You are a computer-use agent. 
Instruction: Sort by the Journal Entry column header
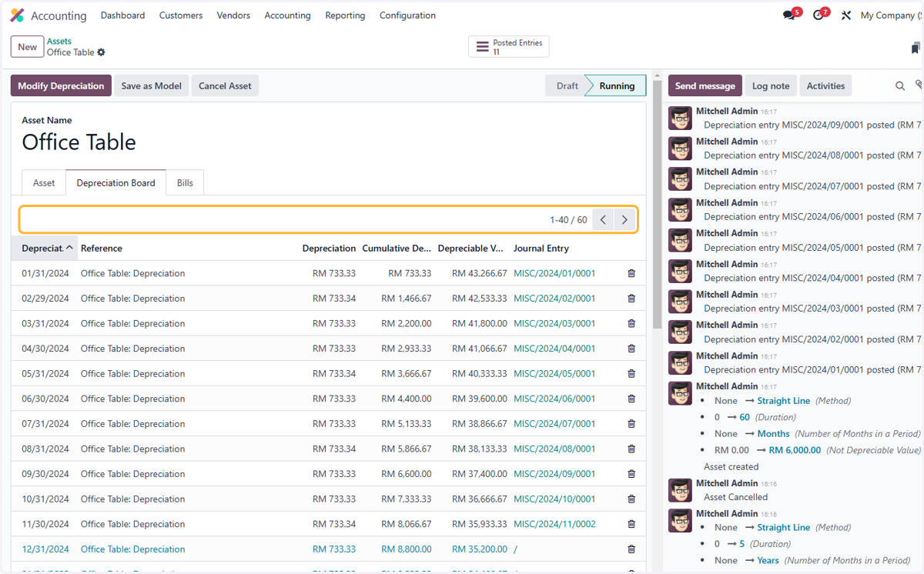541,248
